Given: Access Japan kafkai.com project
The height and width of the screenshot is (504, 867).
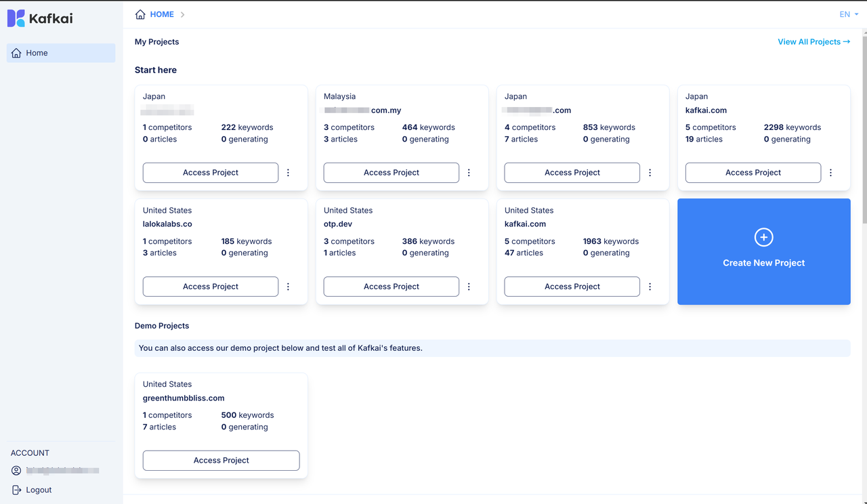Looking at the screenshot, I should (753, 173).
